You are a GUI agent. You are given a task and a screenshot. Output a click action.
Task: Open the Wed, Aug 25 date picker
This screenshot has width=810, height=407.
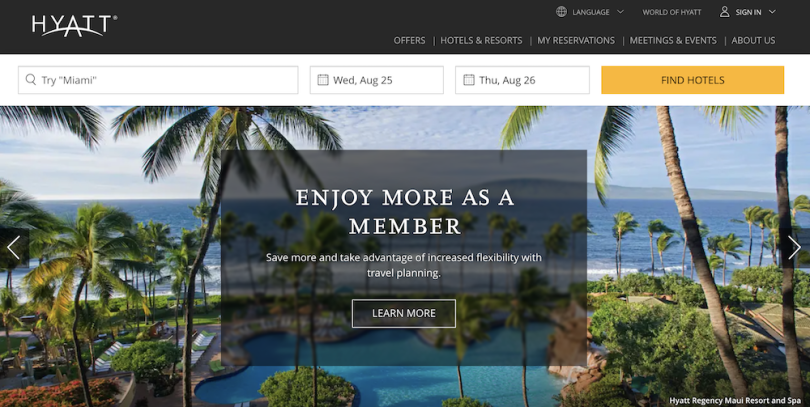377,80
